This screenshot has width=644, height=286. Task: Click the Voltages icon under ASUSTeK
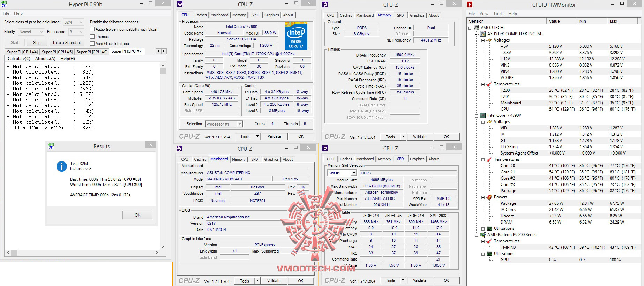click(x=489, y=40)
